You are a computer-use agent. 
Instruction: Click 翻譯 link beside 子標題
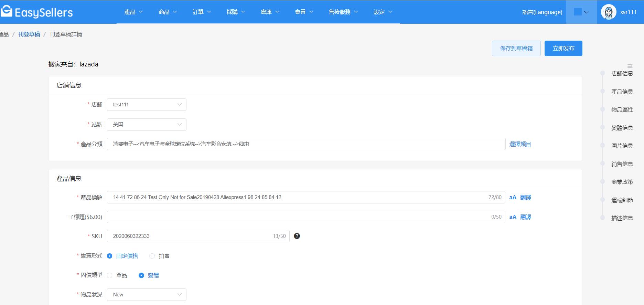[526, 217]
